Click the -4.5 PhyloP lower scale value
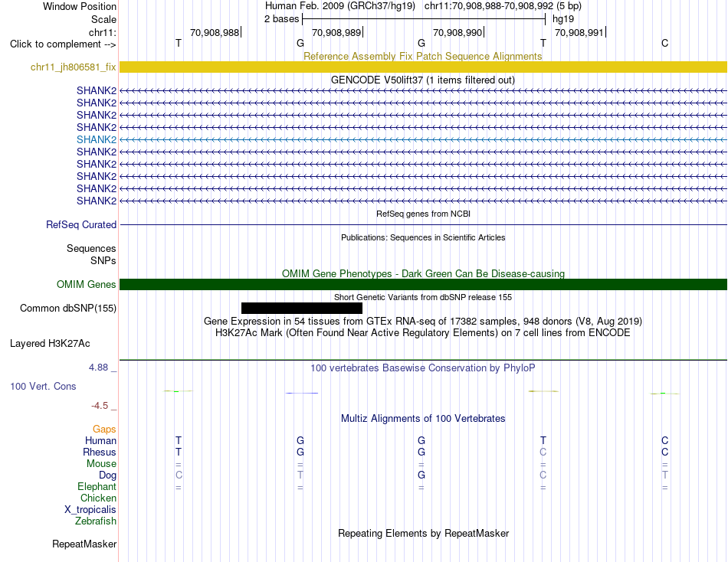This screenshot has width=728, height=562. (x=100, y=406)
